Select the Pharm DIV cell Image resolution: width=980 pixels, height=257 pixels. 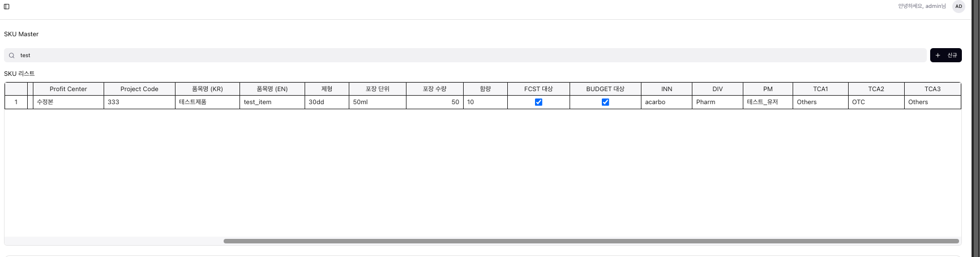(x=717, y=102)
